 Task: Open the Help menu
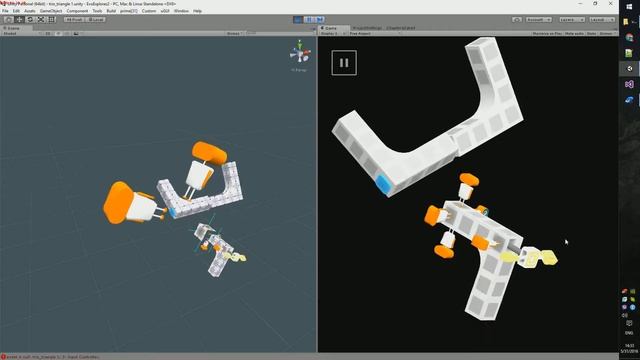tap(198, 11)
